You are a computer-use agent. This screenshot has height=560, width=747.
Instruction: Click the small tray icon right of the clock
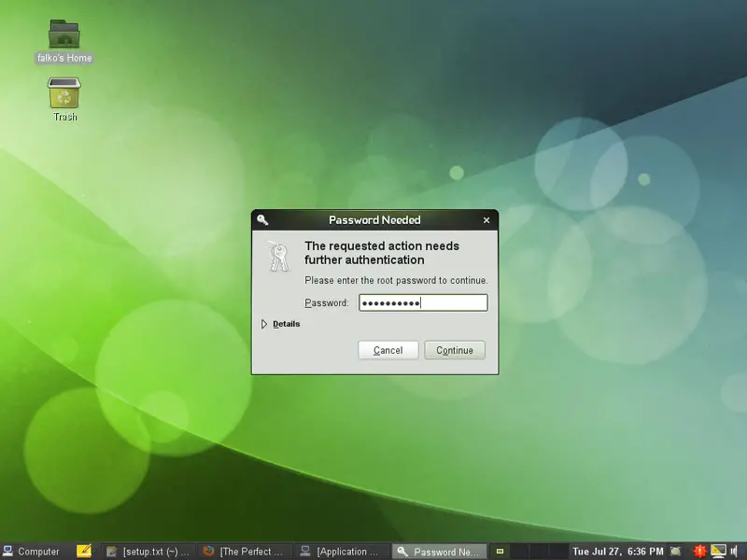[x=675, y=551]
